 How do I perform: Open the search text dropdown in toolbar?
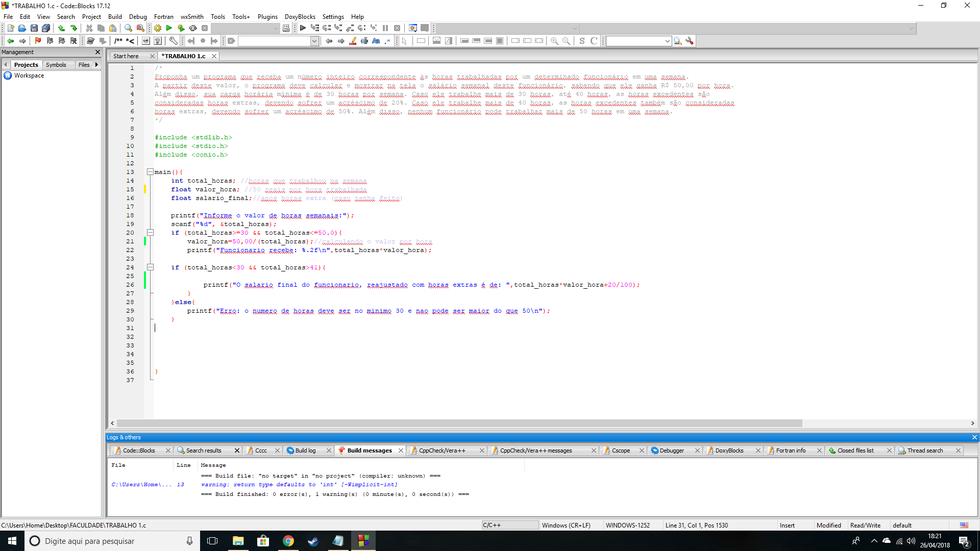click(314, 41)
